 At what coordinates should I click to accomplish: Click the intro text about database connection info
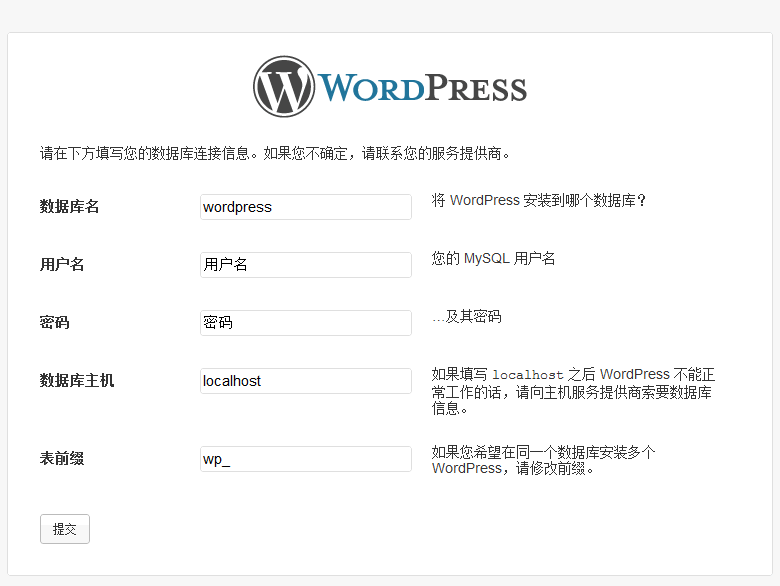(x=275, y=154)
